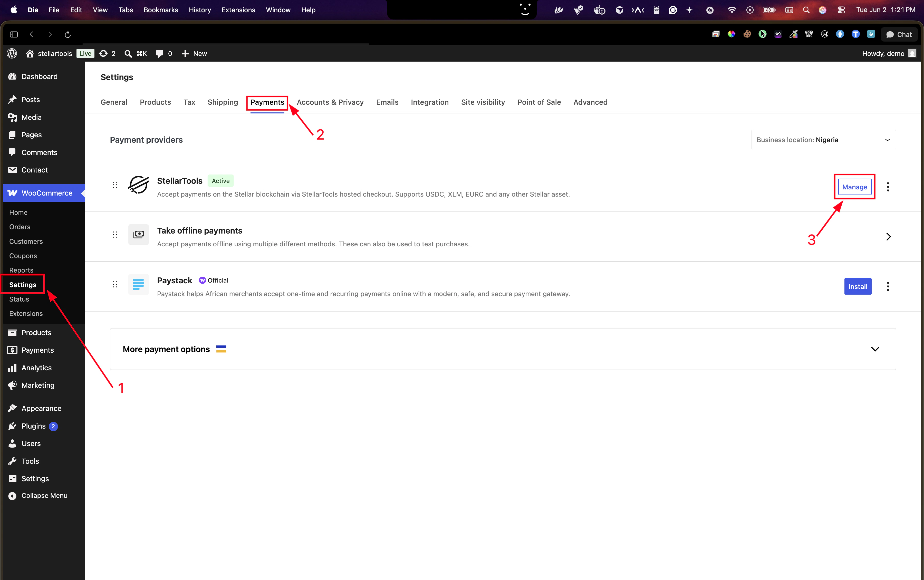The image size is (924, 580).
Task: Open WooCommerce Status submenu
Action: pos(19,299)
